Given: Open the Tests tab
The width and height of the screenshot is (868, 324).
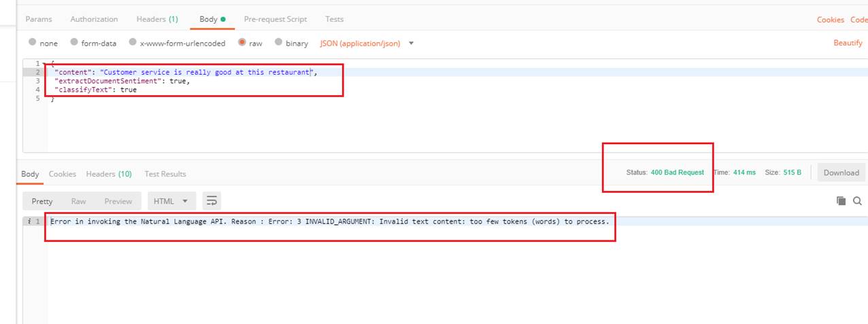Looking at the screenshot, I should (334, 19).
